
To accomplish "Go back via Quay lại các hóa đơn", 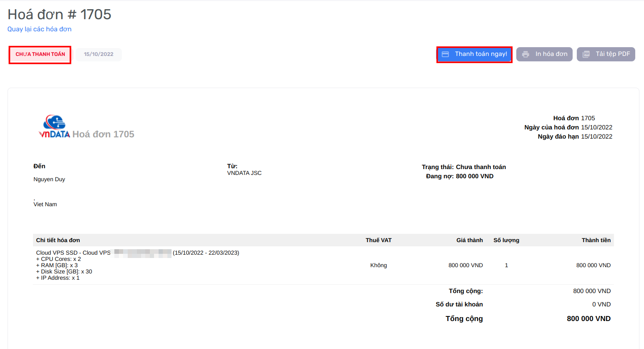I will tap(39, 29).
